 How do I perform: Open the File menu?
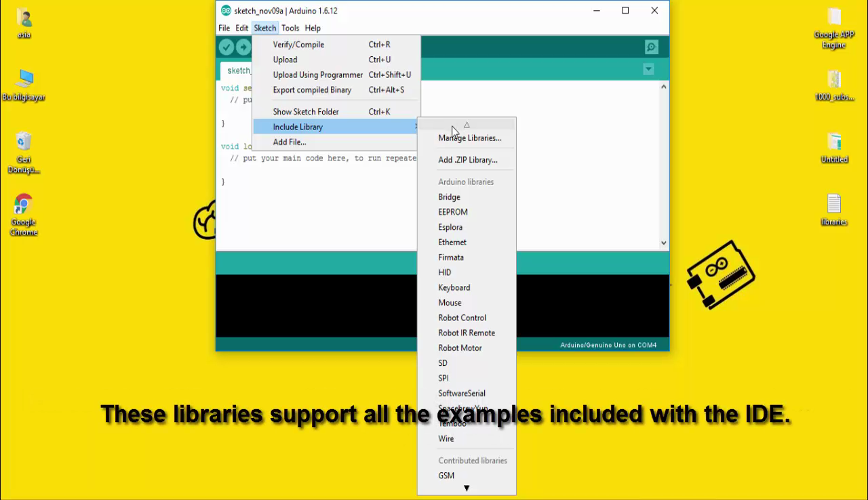pyautogui.click(x=224, y=28)
